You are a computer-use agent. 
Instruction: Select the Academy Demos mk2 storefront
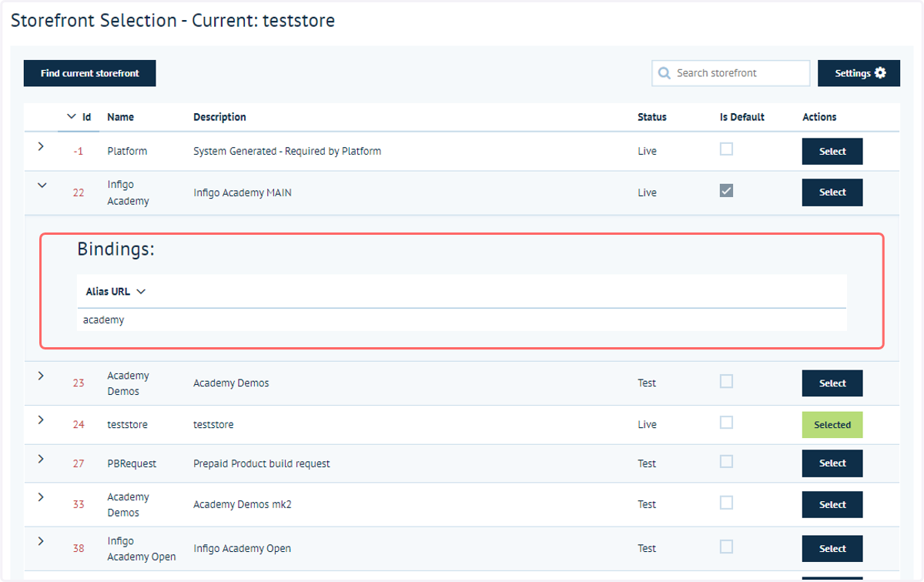click(x=832, y=505)
